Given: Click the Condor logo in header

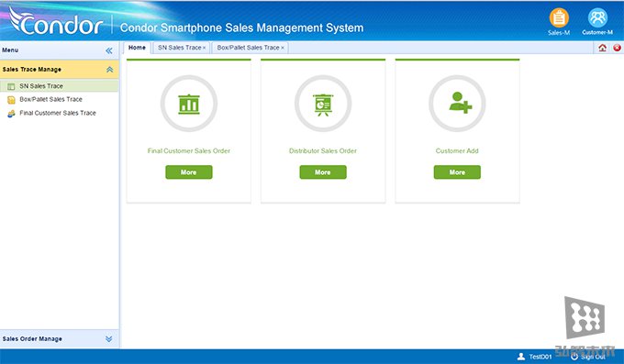Looking at the screenshot, I should pyautogui.click(x=56, y=21).
